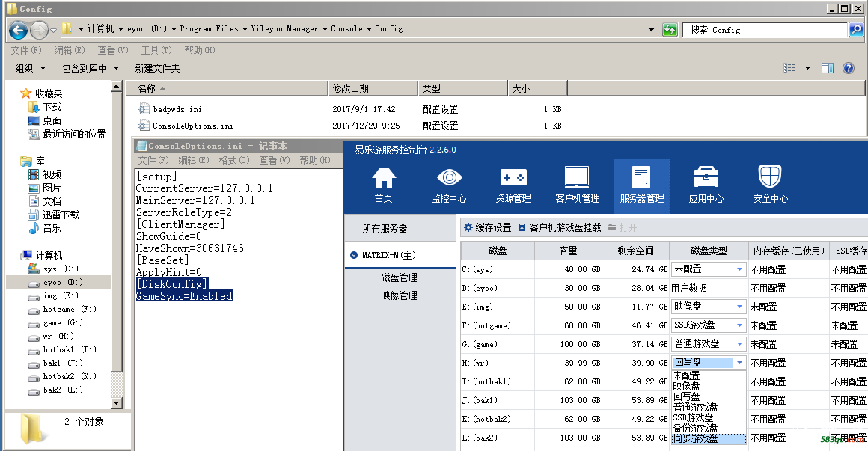Image resolution: width=868 pixels, height=451 pixels.
Task: Click the 缓存设置 cache settings button
Action: point(487,227)
